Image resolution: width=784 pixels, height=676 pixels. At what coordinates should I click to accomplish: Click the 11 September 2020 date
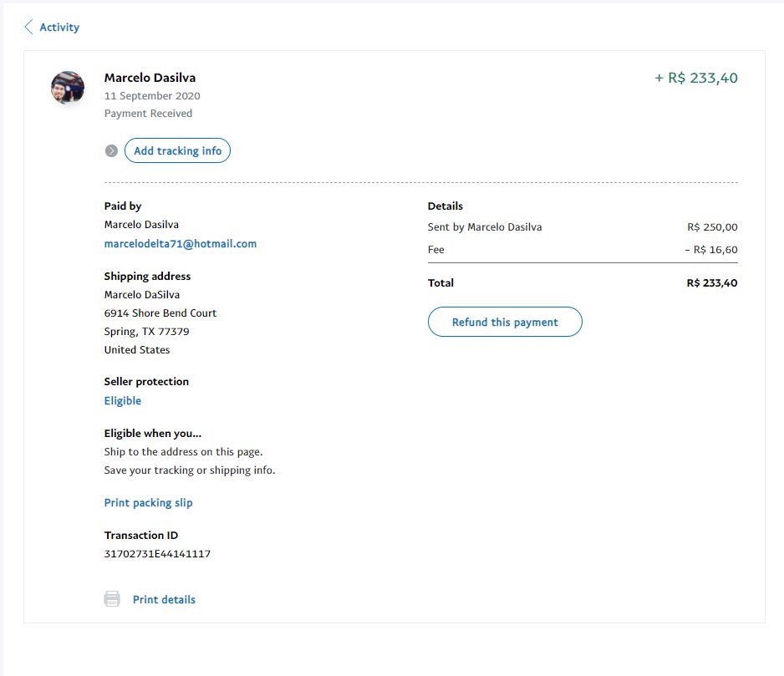point(152,96)
